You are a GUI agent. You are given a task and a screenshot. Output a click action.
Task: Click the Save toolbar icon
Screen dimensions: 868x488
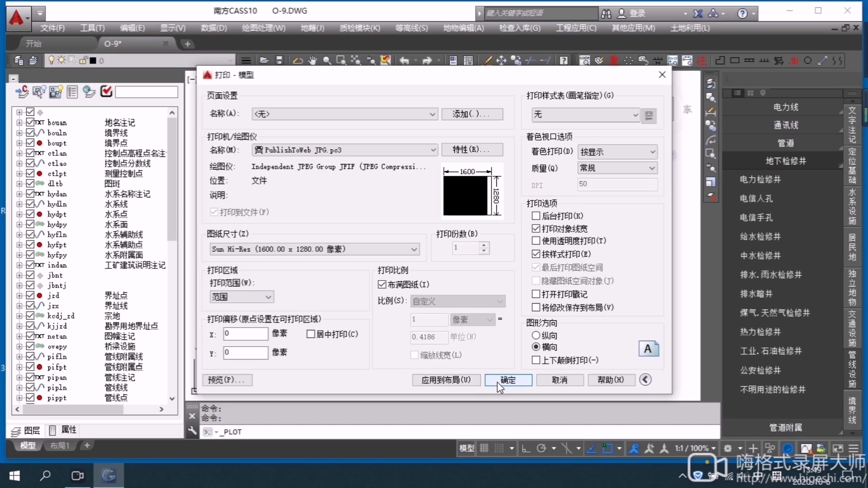tap(279, 61)
